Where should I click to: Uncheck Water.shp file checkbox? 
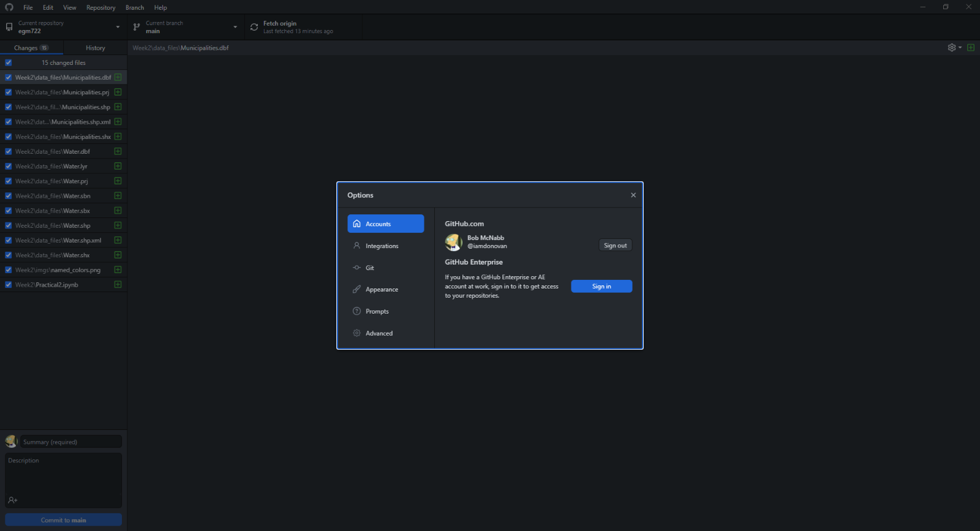9,225
